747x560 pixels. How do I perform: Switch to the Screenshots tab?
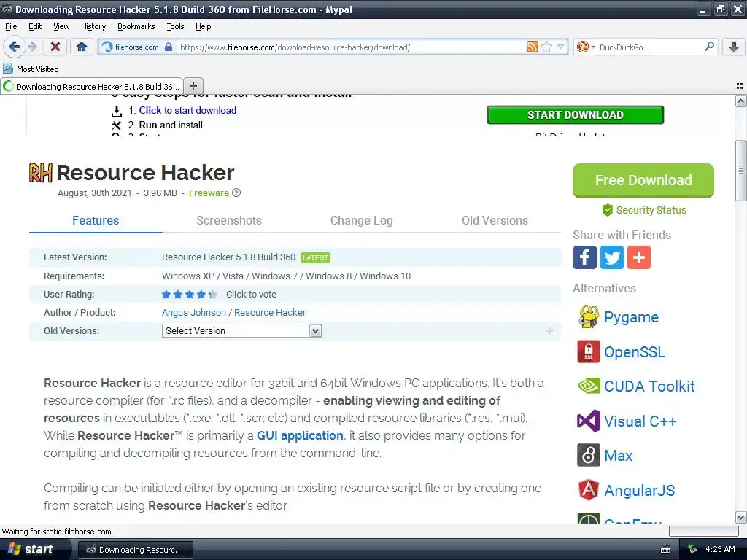click(229, 220)
